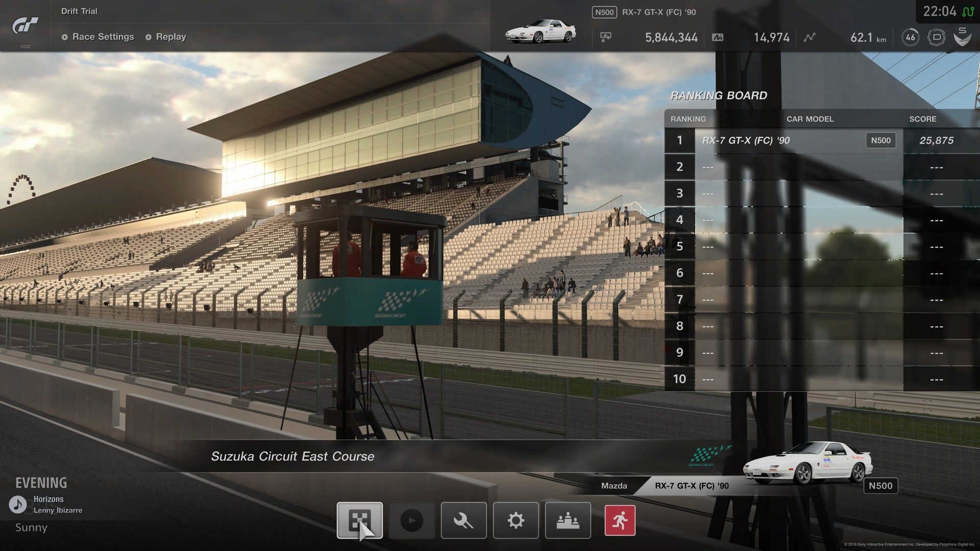The width and height of the screenshot is (980, 551).
Task: Click the GT logo home icon
Action: tap(25, 25)
